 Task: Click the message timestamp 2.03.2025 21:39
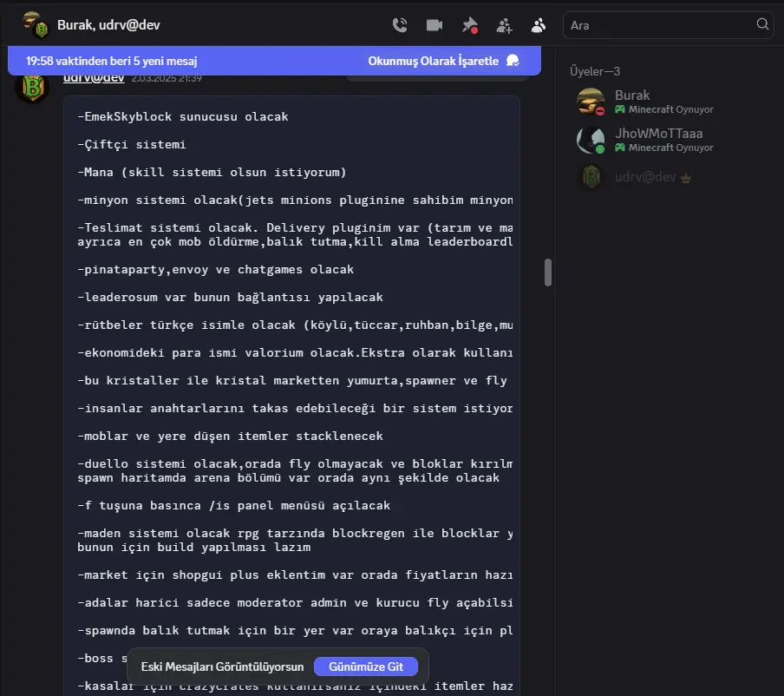(x=167, y=79)
